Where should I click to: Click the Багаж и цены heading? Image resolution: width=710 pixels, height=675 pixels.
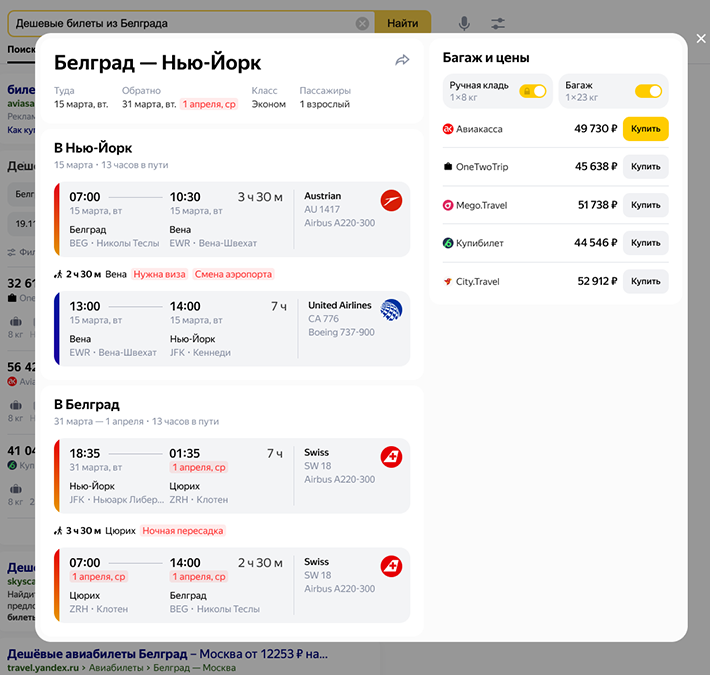click(486, 58)
